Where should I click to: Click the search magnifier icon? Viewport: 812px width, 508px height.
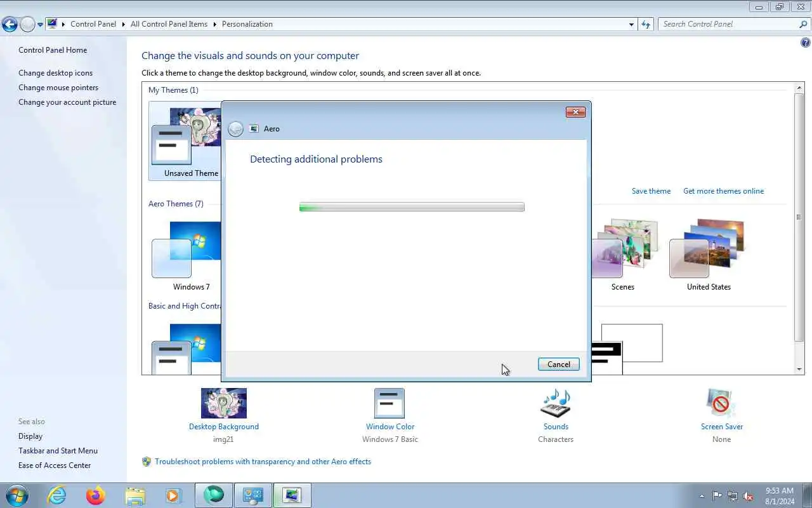803,24
